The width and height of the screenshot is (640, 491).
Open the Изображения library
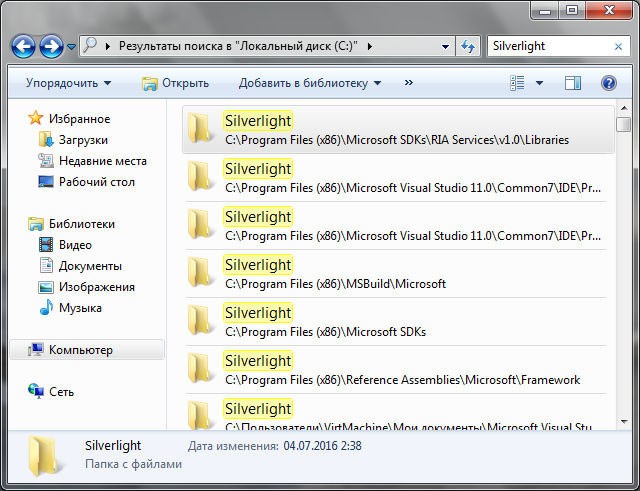pos(97,287)
